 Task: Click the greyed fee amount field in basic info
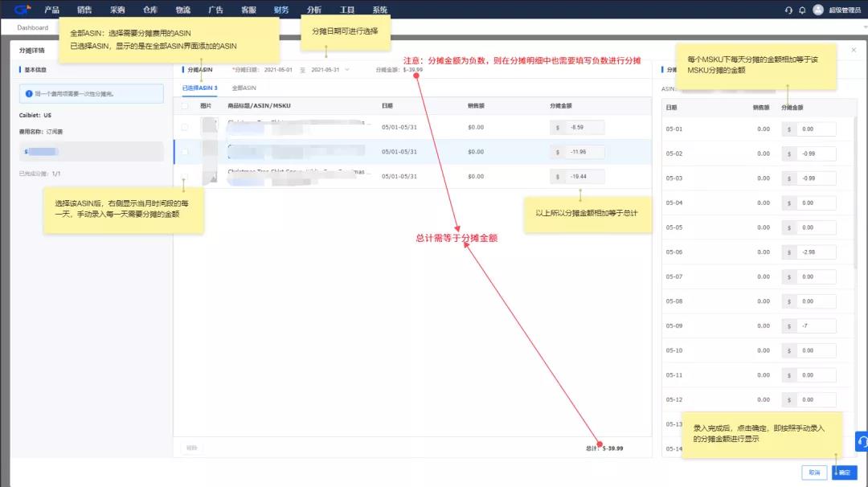coord(92,151)
